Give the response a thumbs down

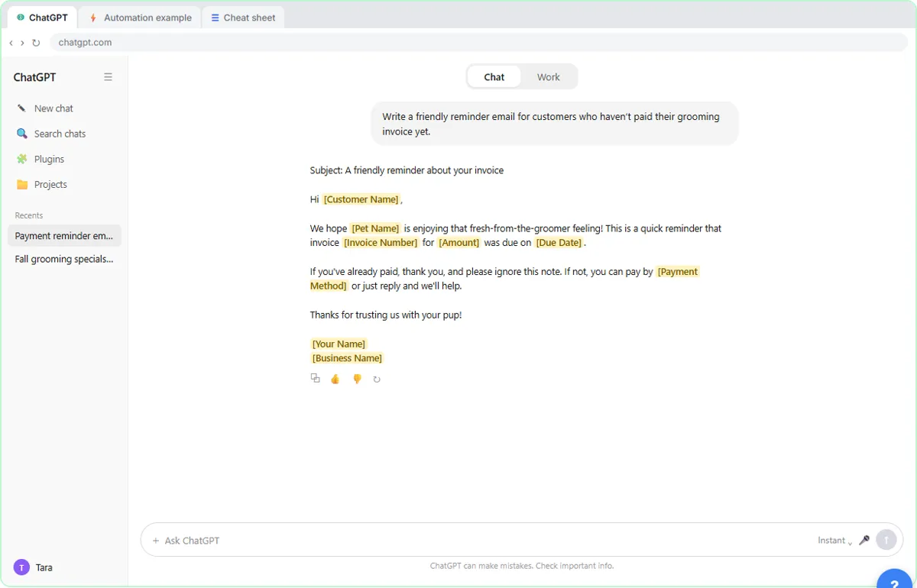click(356, 379)
